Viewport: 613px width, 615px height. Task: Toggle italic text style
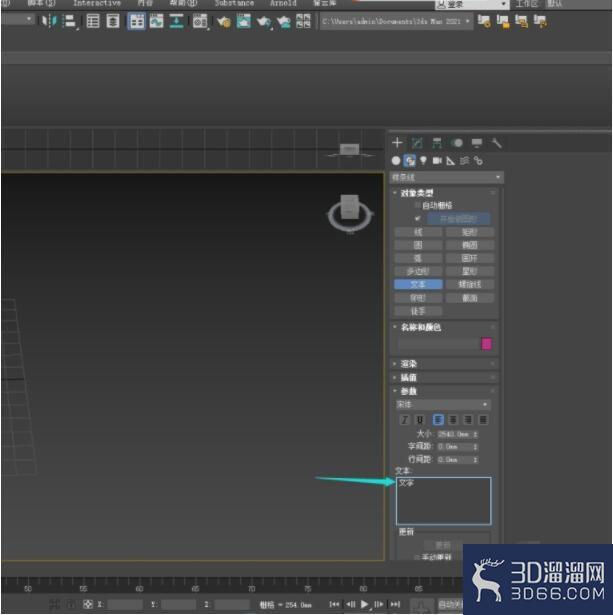tap(404, 420)
